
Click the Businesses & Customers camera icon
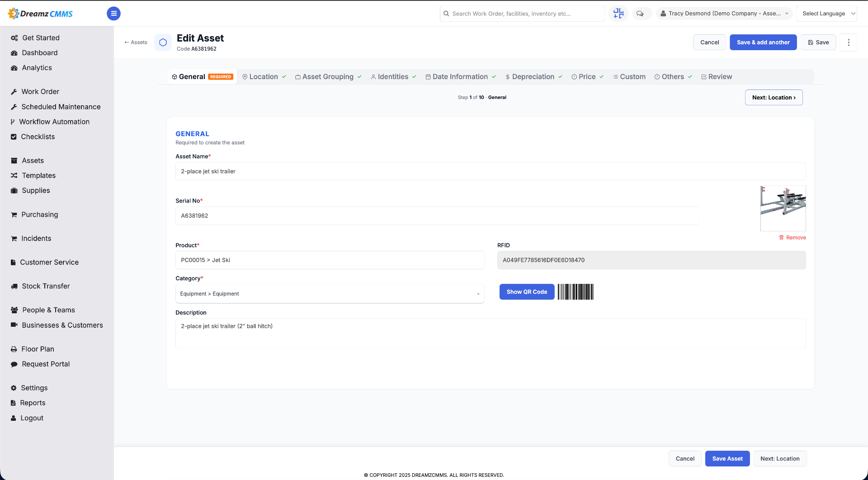(14, 325)
